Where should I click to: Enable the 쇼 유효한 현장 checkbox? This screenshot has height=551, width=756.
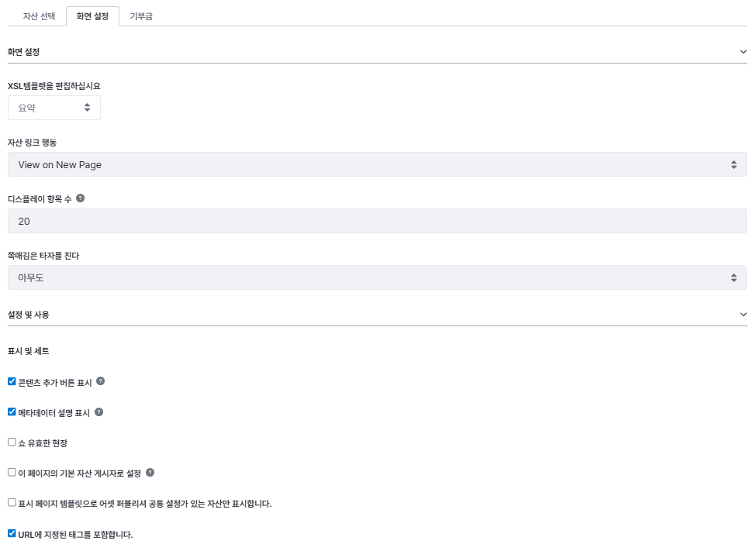(12, 442)
